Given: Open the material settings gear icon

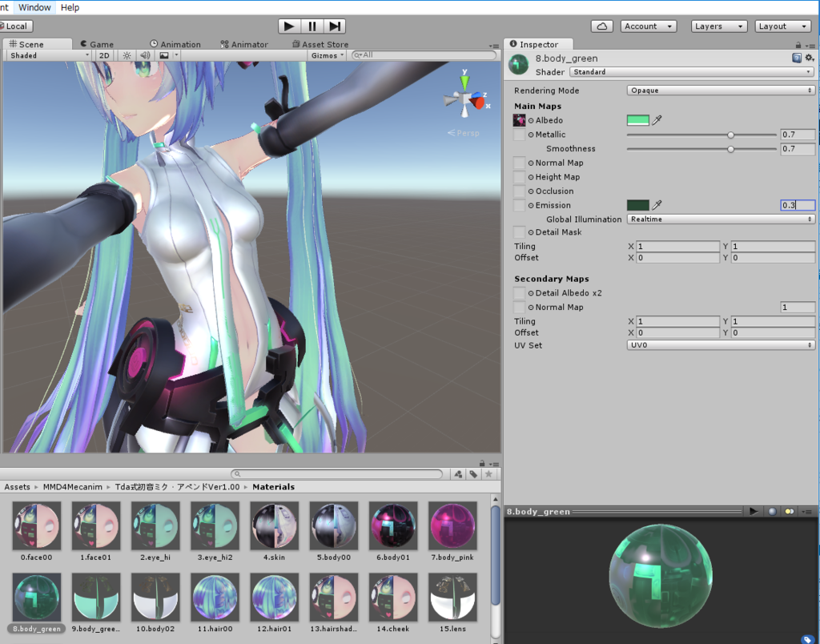Looking at the screenshot, I should (809, 58).
